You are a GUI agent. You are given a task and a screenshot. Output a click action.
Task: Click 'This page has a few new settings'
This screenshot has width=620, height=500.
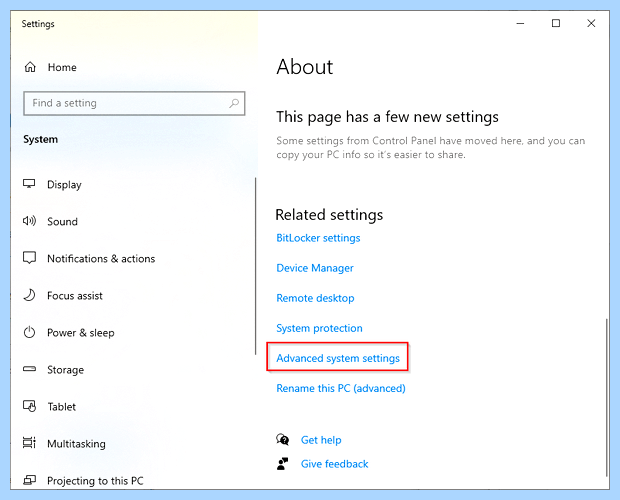tap(388, 117)
